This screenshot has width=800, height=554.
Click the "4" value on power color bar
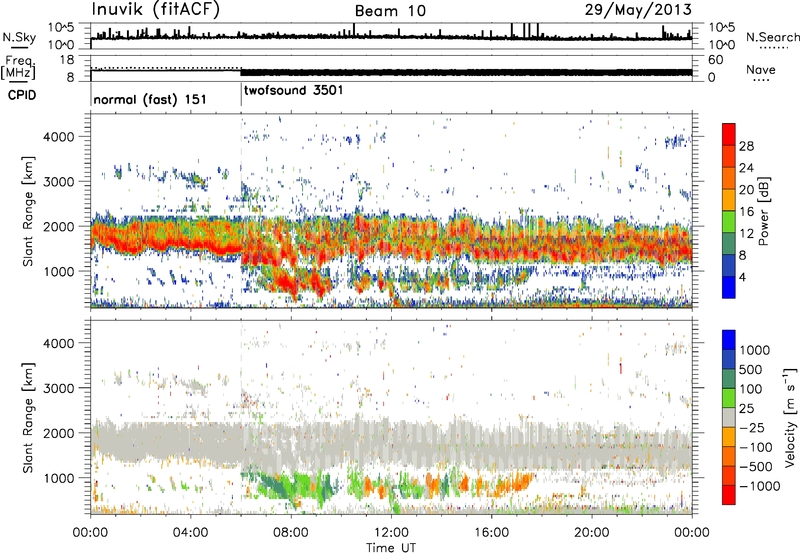click(x=743, y=277)
